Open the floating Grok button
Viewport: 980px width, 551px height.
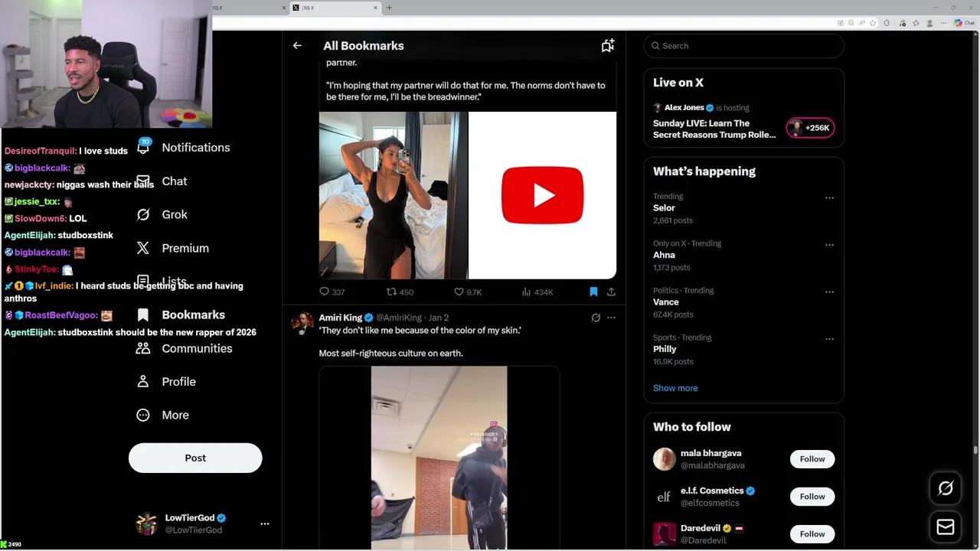[946, 488]
